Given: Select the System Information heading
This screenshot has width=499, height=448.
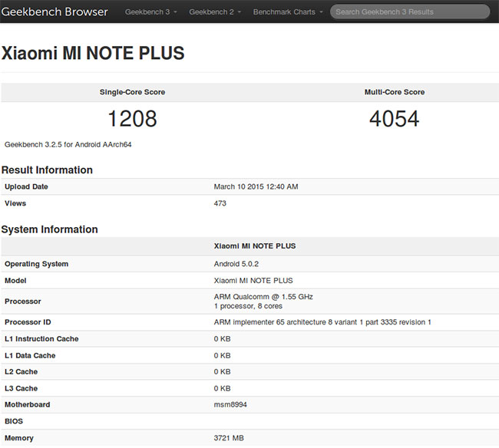Looking at the screenshot, I should [x=50, y=229].
